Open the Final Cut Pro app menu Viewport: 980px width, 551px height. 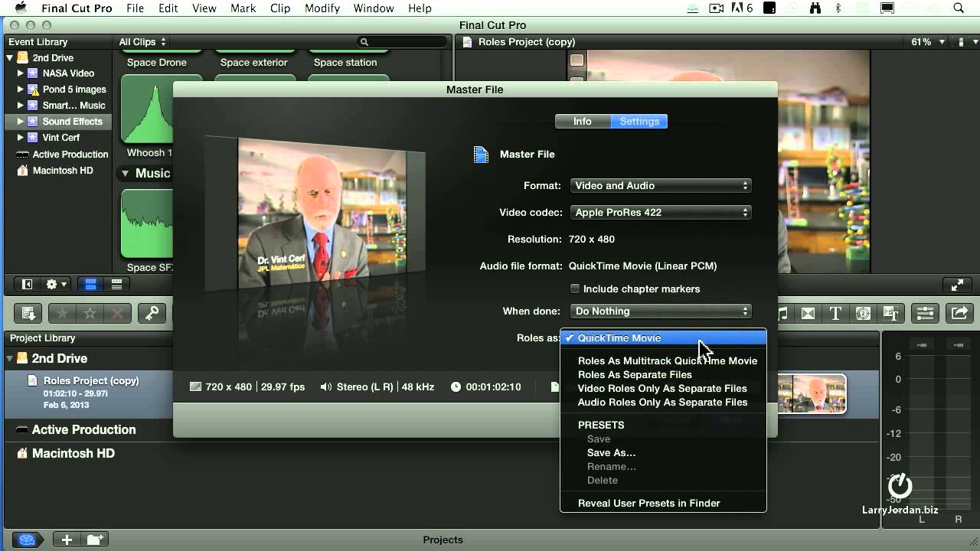click(77, 8)
